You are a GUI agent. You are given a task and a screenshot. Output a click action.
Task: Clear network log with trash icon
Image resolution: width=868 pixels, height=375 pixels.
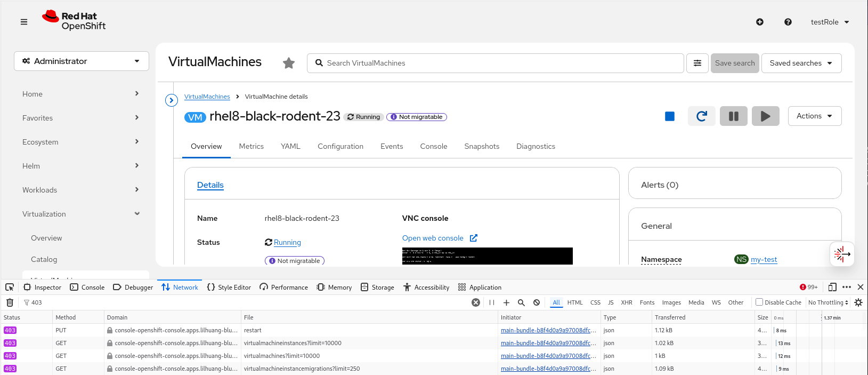10,302
